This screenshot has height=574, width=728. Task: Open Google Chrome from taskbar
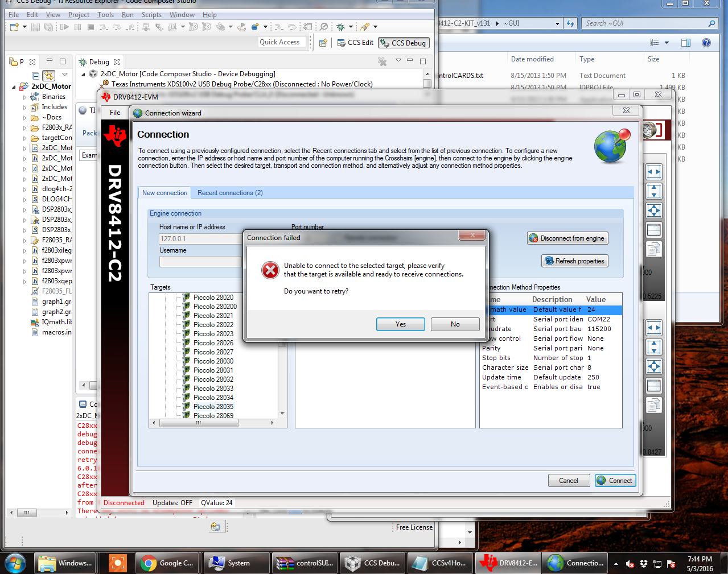[168, 563]
